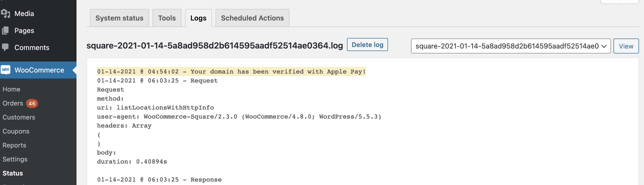Open the Orders count badge

32,103
